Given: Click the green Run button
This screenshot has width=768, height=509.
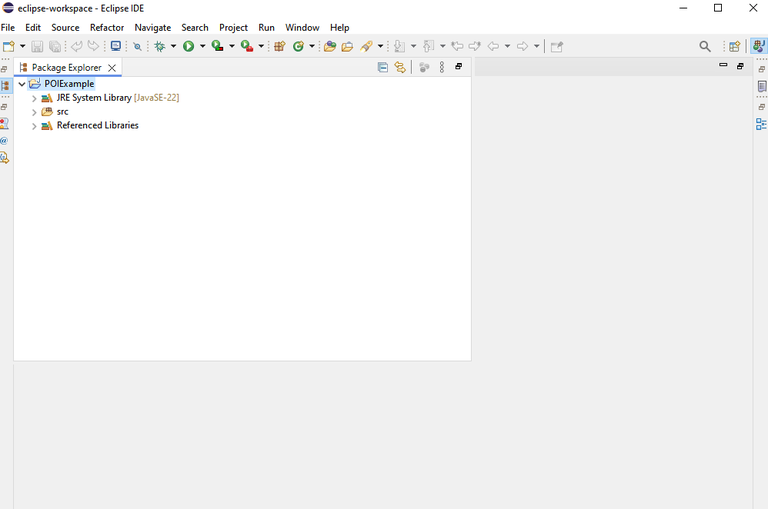Looking at the screenshot, I should [x=189, y=47].
